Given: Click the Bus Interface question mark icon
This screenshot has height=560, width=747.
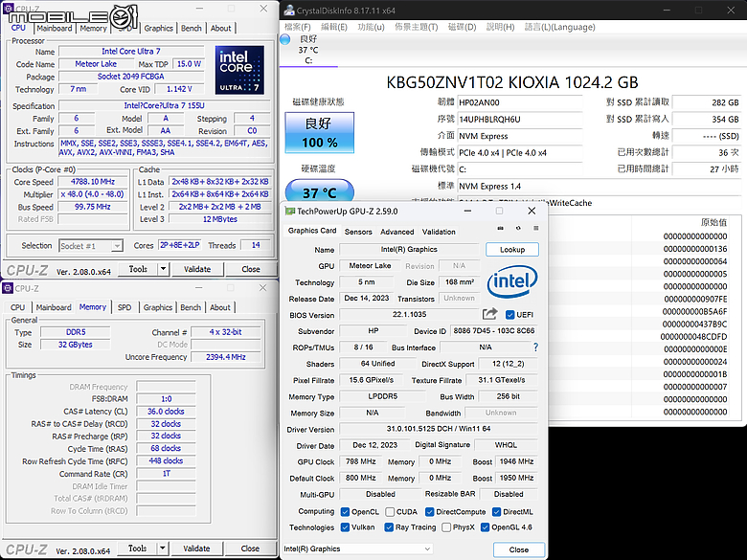Looking at the screenshot, I should tap(535, 347).
